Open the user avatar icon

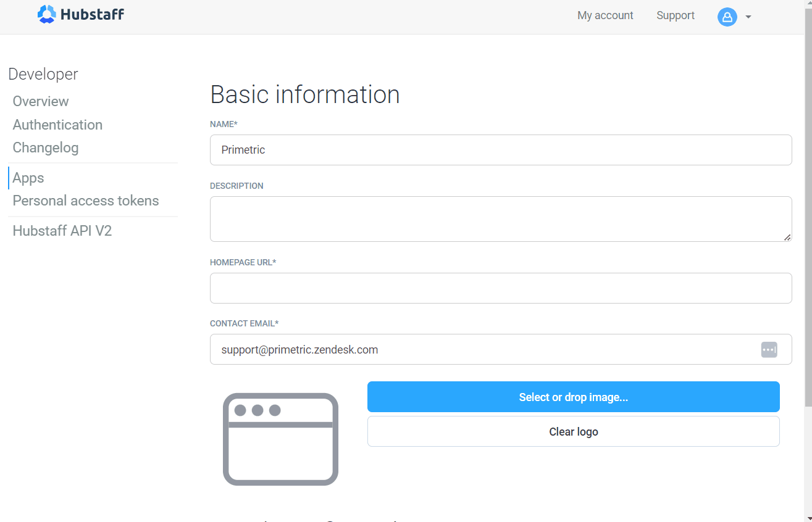pyautogui.click(x=727, y=17)
